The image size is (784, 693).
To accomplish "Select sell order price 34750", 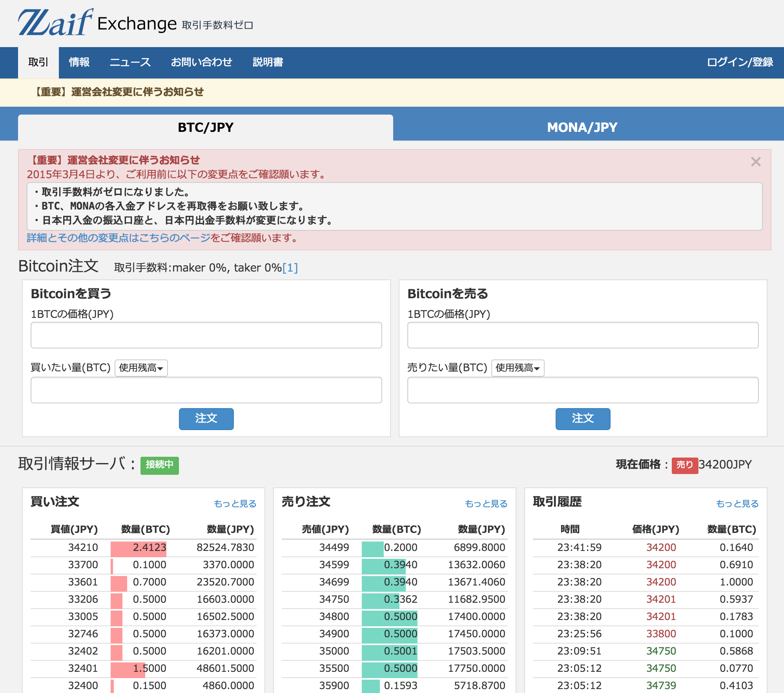I will pos(334,599).
